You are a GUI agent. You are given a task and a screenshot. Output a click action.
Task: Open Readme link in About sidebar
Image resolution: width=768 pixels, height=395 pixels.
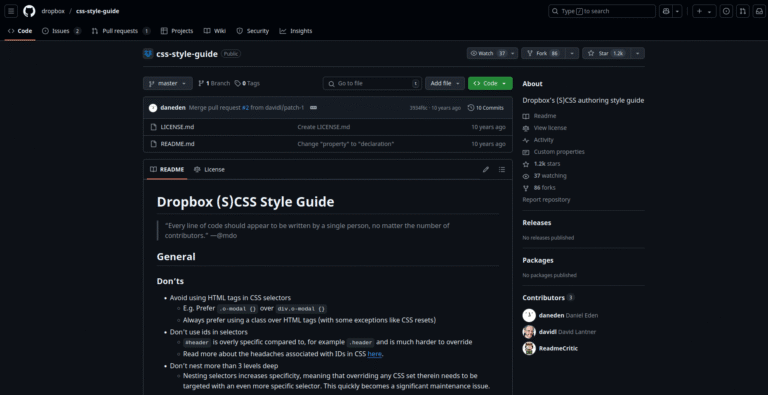tap(545, 116)
